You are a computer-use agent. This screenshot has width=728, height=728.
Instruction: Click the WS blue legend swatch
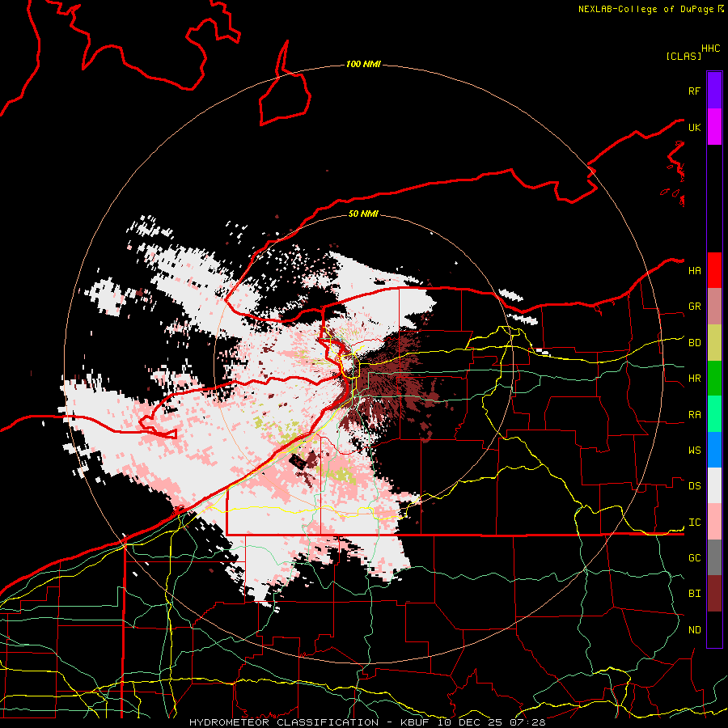click(x=714, y=450)
